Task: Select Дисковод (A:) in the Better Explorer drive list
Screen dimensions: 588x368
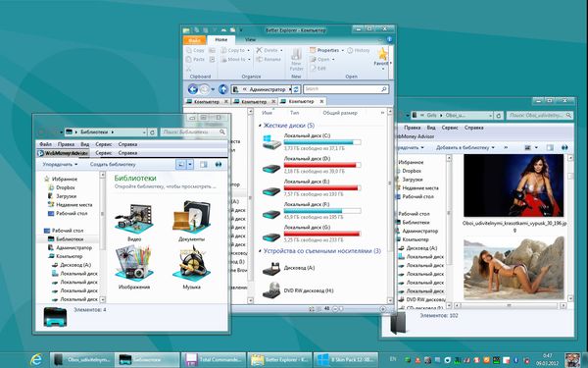Action: tap(289, 268)
